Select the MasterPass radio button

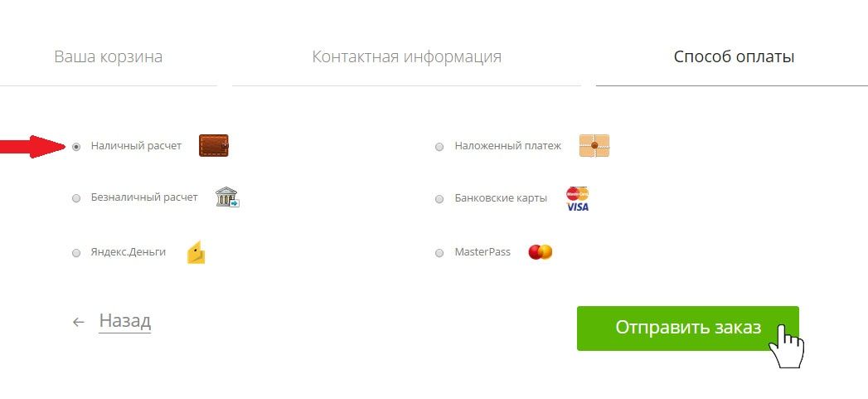(x=439, y=253)
